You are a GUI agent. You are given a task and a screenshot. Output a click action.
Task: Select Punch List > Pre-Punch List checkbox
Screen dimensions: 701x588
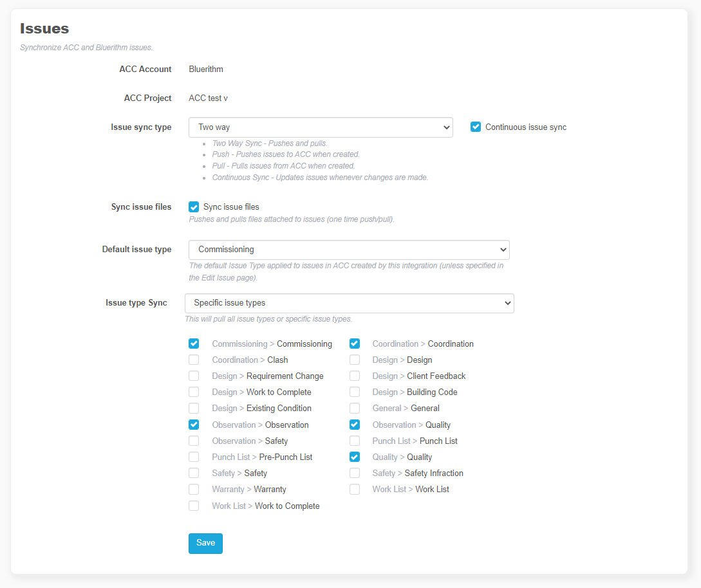(x=194, y=457)
